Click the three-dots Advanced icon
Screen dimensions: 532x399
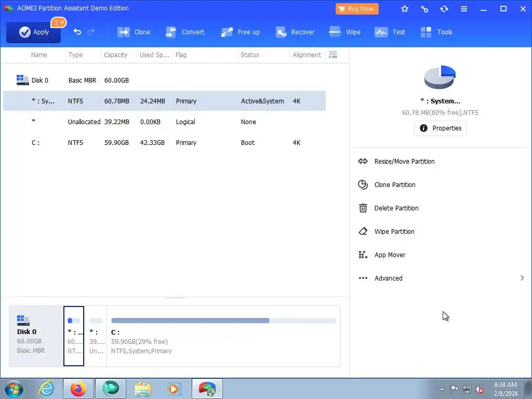(x=363, y=278)
